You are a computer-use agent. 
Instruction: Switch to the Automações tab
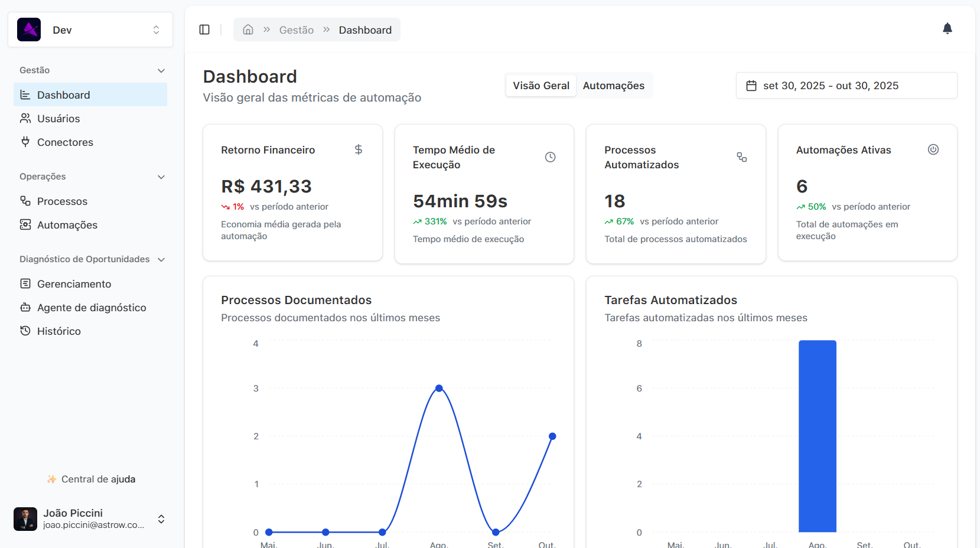point(613,85)
